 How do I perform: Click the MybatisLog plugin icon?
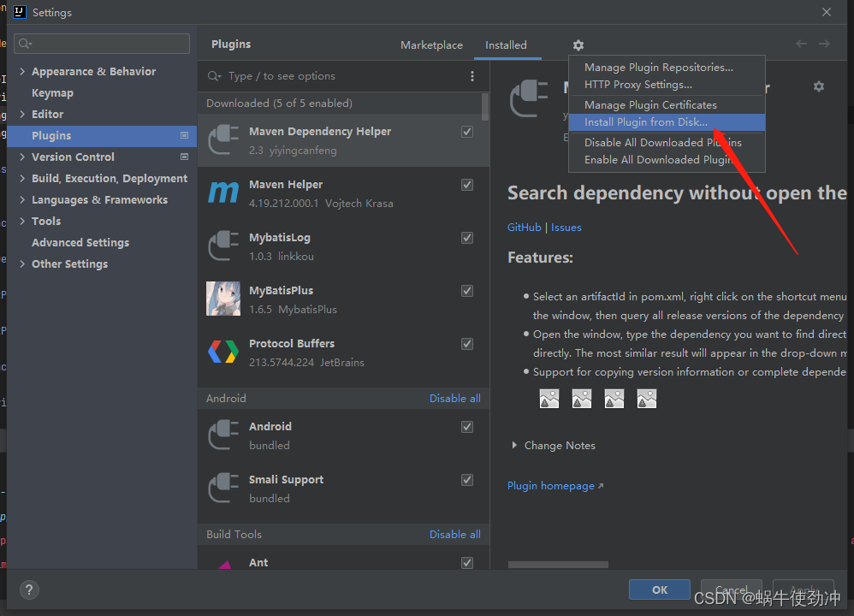click(224, 246)
